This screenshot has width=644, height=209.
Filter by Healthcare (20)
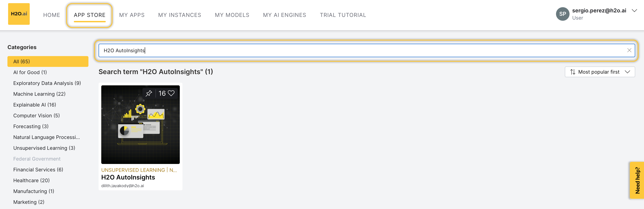[x=31, y=180]
